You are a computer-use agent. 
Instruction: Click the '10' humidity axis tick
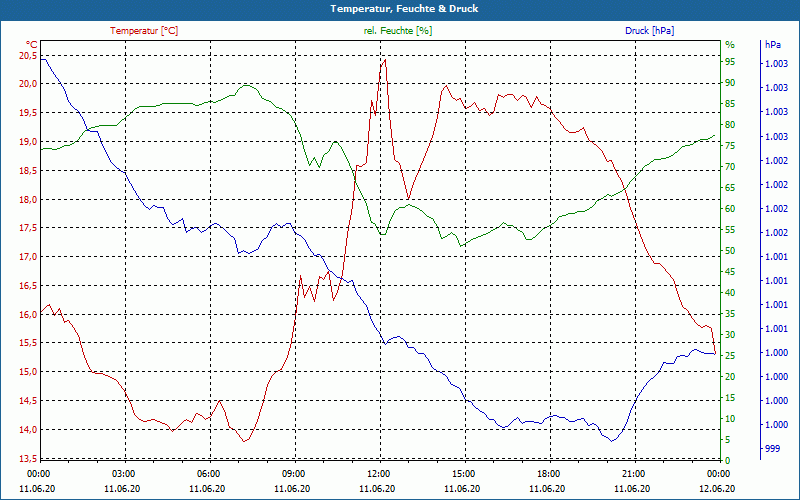[730, 419]
